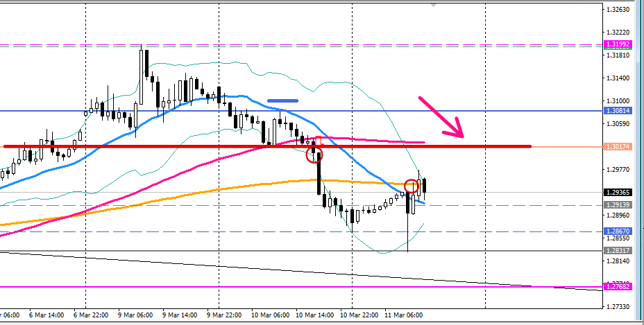
Task: Click the 10 Mar 06:00 time label
Action: (x=270, y=315)
